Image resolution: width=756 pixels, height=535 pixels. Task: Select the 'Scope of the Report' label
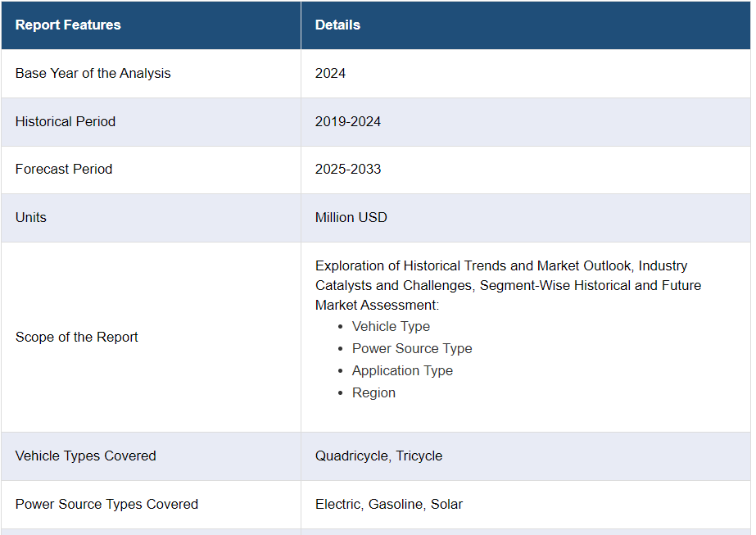click(x=77, y=337)
